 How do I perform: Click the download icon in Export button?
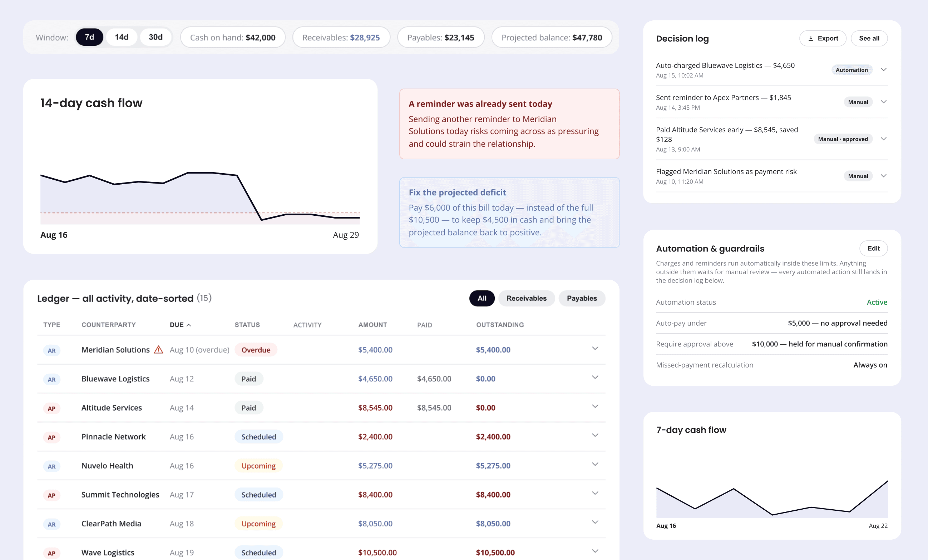coord(811,38)
